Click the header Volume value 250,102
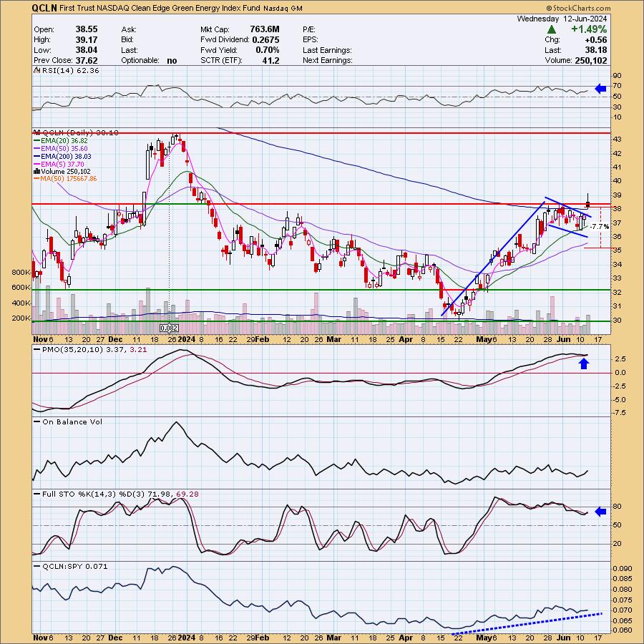Viewport: 644px width, 644px height. click(591, 60)
